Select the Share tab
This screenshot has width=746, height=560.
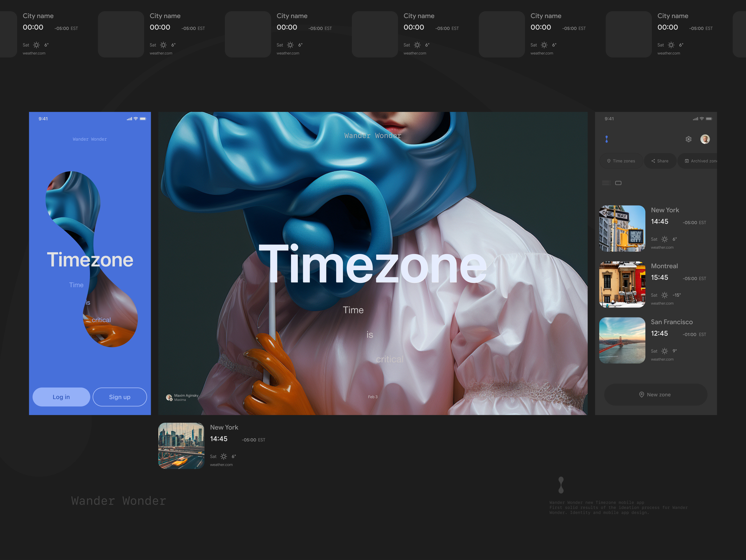[660, 161]
